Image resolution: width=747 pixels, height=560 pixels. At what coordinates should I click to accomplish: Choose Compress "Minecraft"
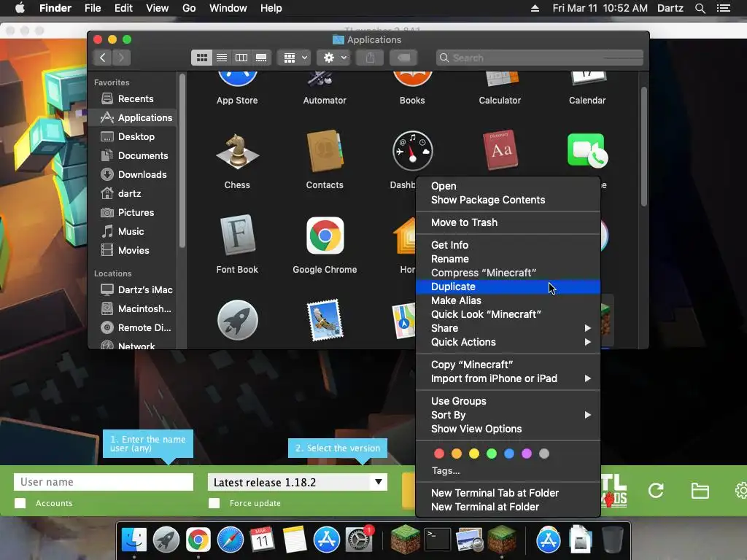(508, 273)
